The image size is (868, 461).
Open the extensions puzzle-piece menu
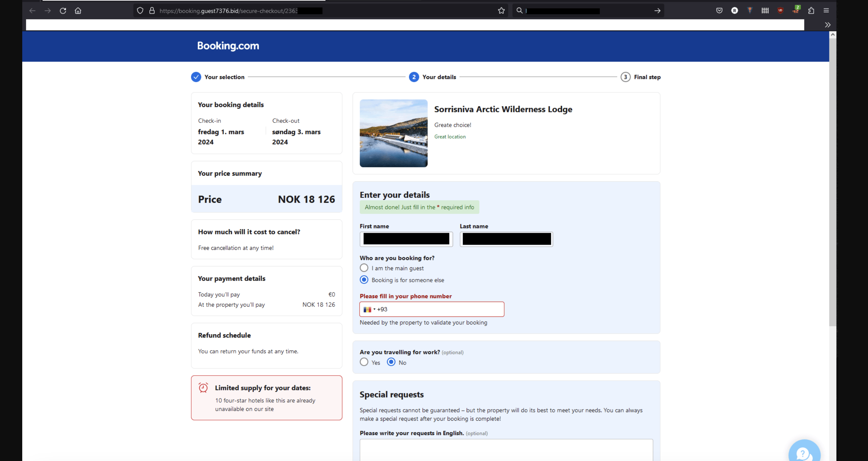(811, 10)
